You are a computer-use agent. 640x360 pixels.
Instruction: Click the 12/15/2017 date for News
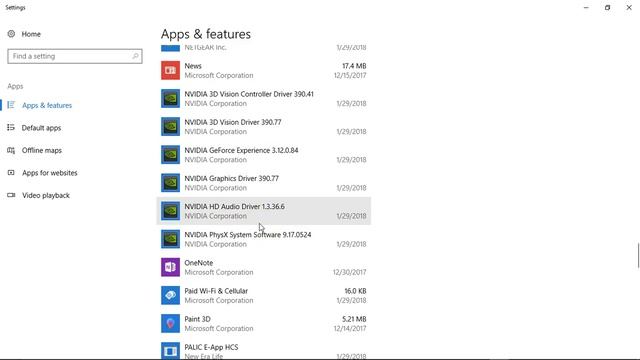pos(350,76)
